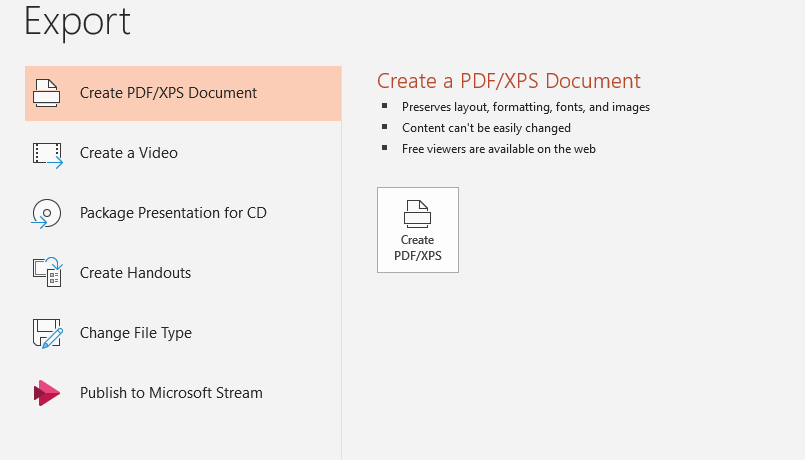Click the 'Free viewers are available' bullet text
Image resolution: width=805 pixels, height=460 pixels.
pos(499,149)
